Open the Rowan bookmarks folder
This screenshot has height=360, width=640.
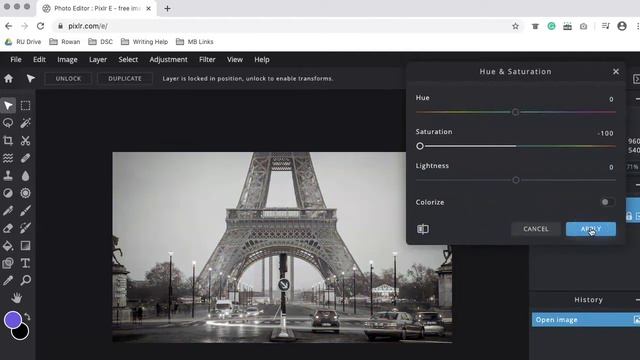[x=65, y=42]
